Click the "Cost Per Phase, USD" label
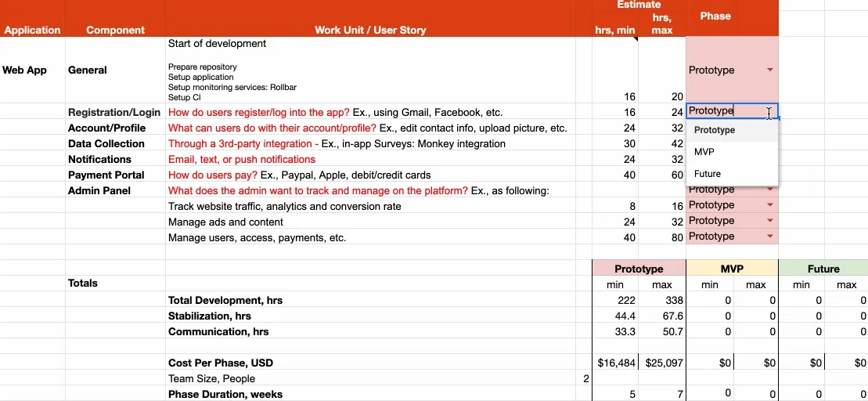868x401 pixels. pyautogui.click(x=220, y=363)
